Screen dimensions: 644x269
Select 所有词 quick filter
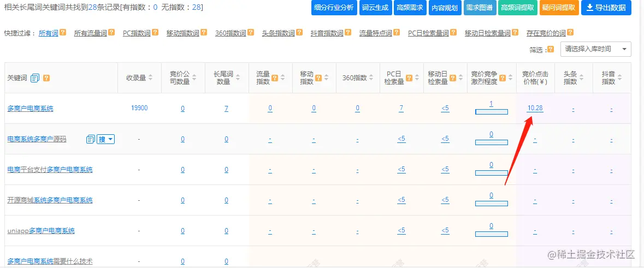pos(49,33)
